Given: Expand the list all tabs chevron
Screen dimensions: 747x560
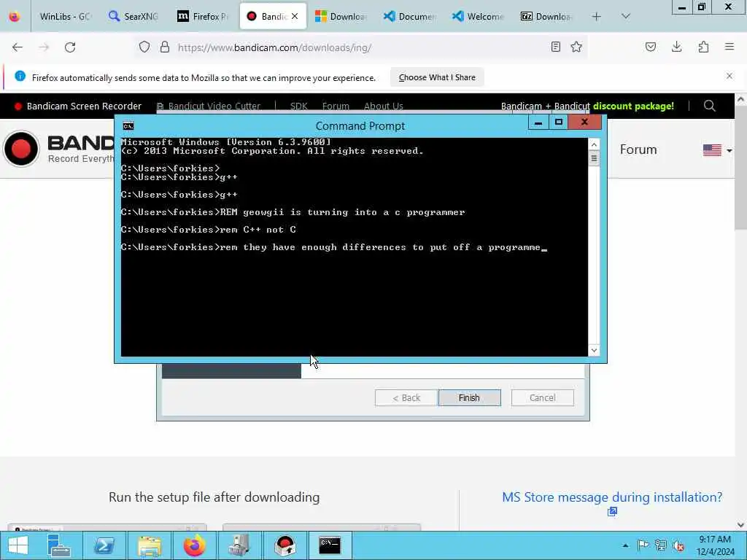Looking at the screenshot, I should (626, 16).
